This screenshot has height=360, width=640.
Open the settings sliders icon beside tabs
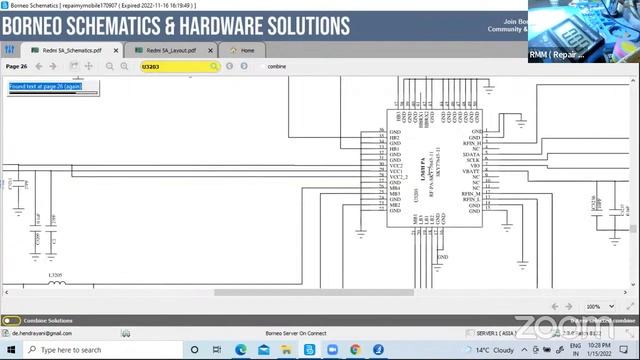click(9, 50)
